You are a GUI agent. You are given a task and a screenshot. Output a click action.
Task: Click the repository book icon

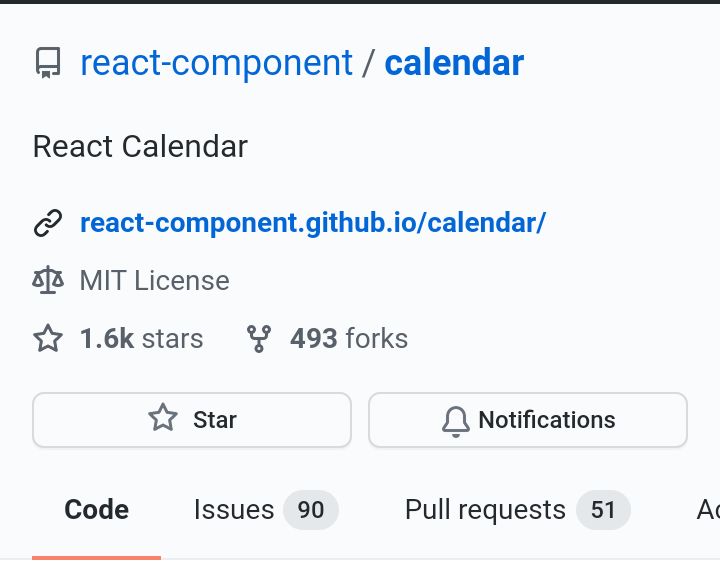(x=48, y=63)
